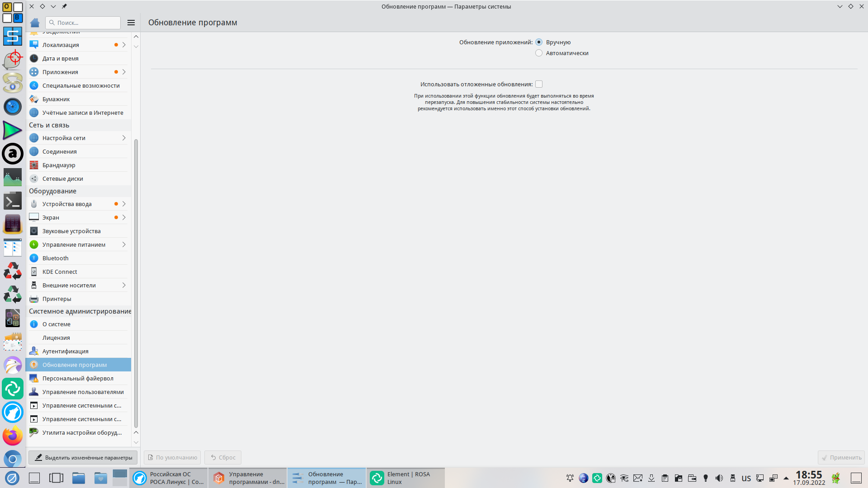This screenshot has height=488, width=868.
Task: Switch to Управление программами taskbar window
Action: 248,478
